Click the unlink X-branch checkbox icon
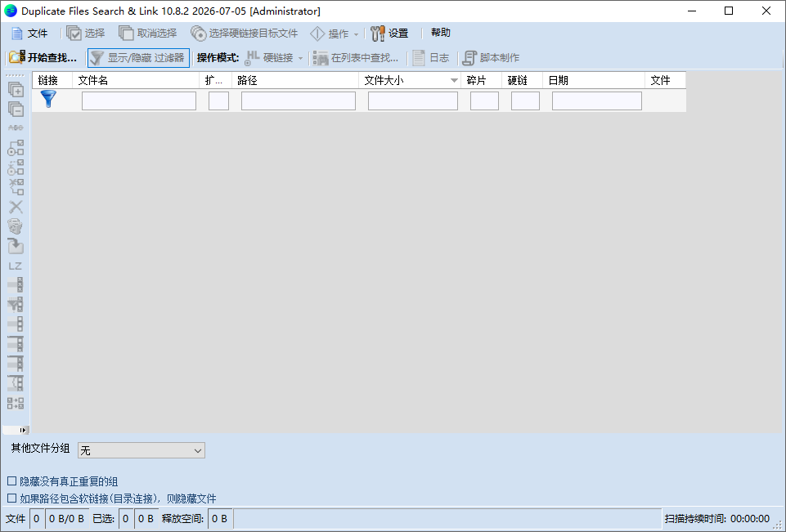 [16, 187]
